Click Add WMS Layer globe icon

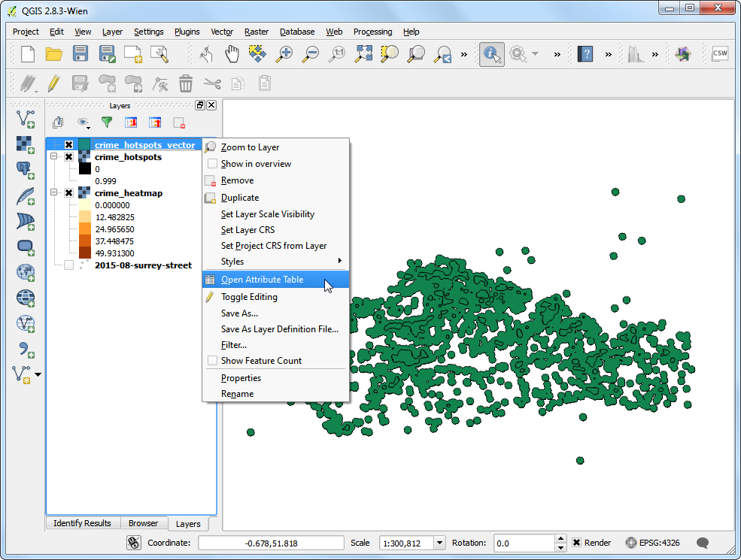tap(25, 272)
